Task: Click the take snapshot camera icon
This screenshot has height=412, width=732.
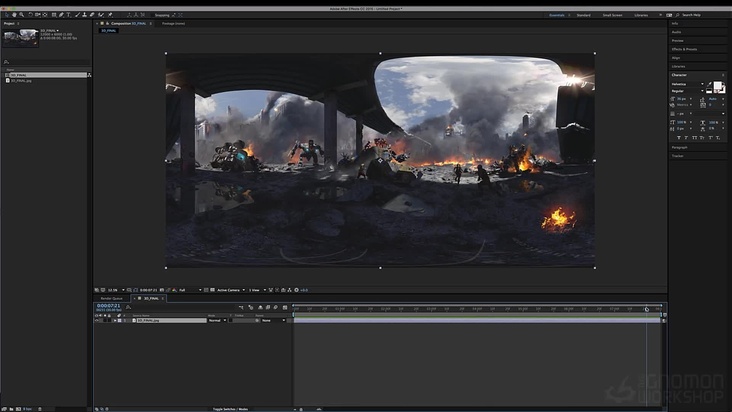Action: click(162, 290)
